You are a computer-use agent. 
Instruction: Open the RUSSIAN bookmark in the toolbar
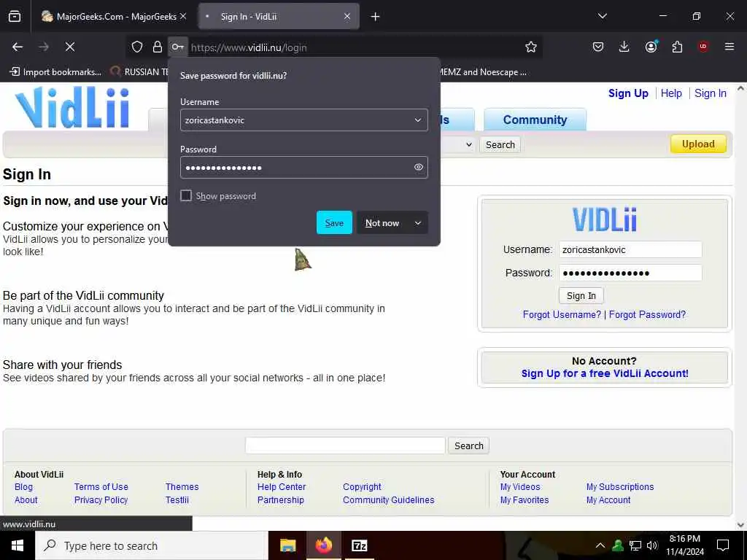(139, 72)
